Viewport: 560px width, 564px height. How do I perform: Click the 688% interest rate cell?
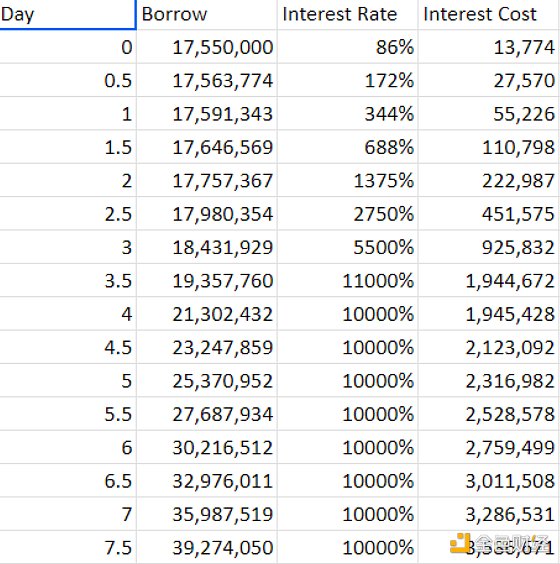[347, 147]
